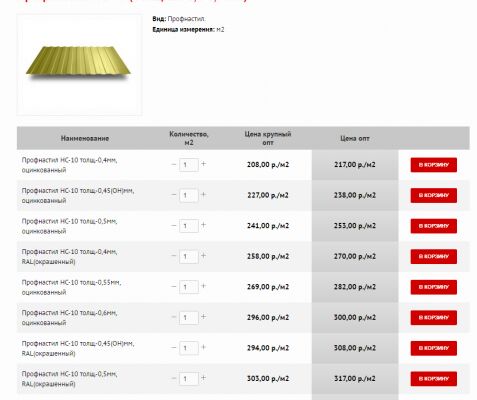
Task: Click the Количество, м2 column header
Action: (189, 138)
